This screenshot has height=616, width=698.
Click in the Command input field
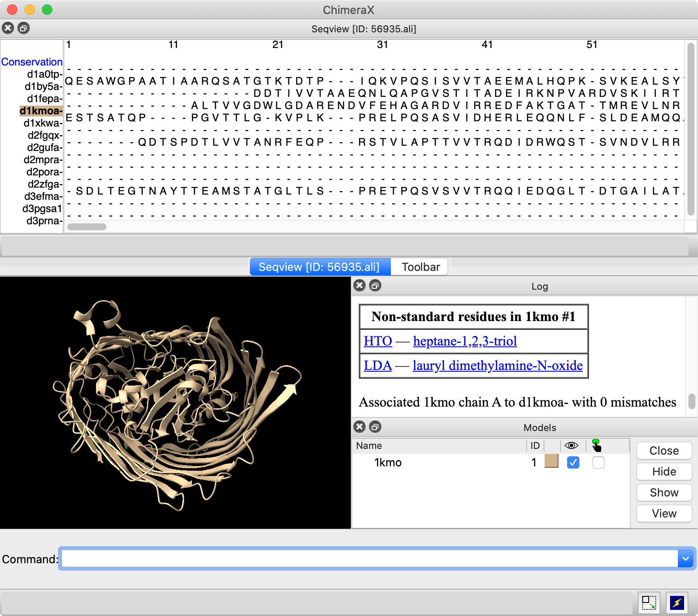[369, 559]
